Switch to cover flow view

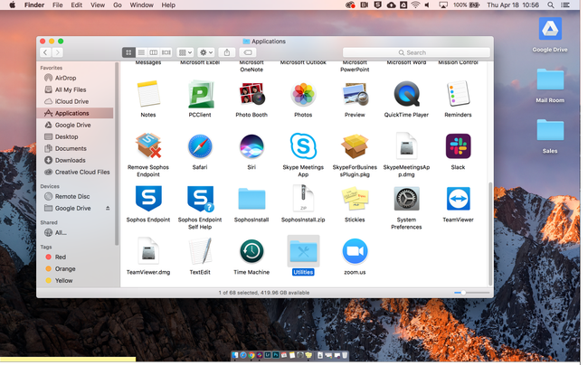coord(166,52)
